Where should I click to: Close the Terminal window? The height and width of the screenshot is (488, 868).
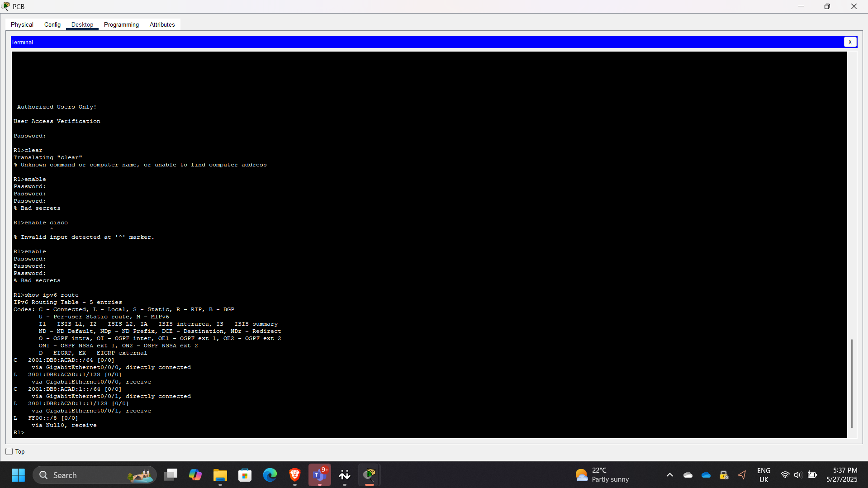point(850,42)
